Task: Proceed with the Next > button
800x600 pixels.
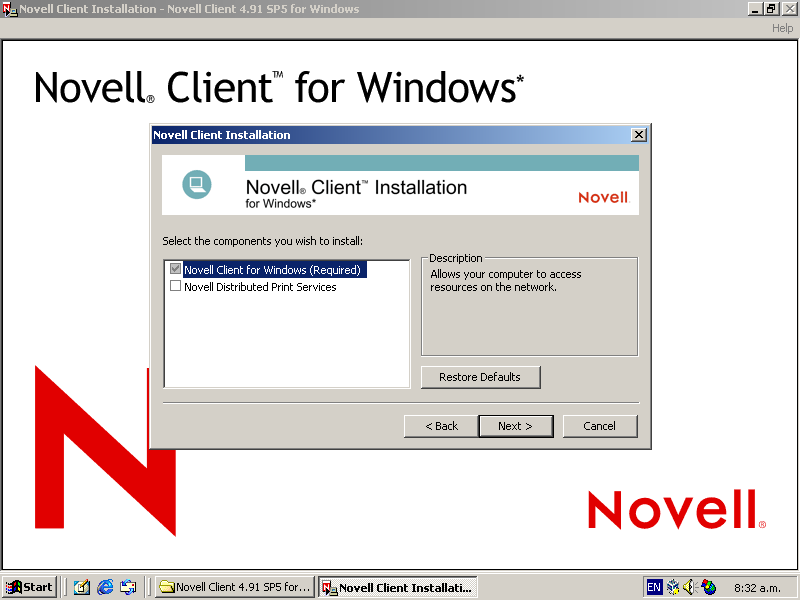Action: click(x=515, y=426)
